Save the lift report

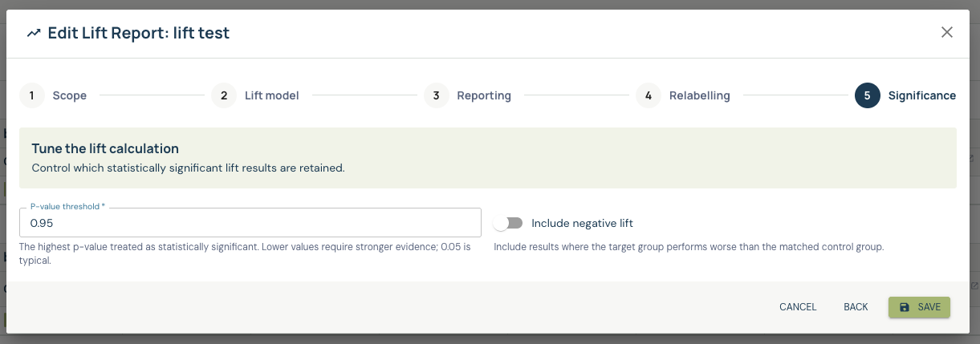[919, 307]
